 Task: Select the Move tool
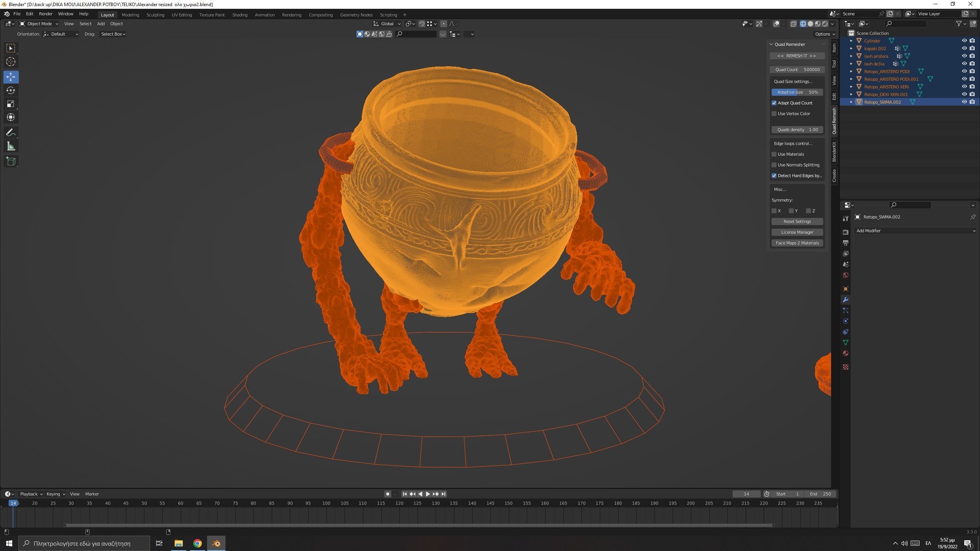11,77
